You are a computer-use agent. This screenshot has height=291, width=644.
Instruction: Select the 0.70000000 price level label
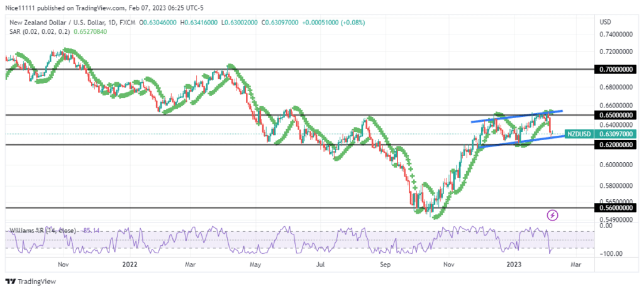[x=616, y=70]
